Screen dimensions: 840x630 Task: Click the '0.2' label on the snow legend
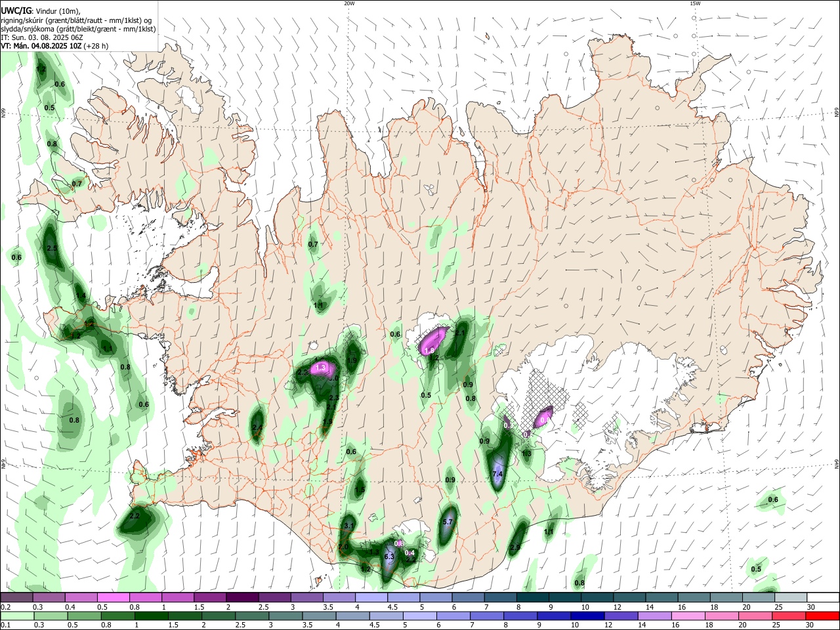(6, 607)
